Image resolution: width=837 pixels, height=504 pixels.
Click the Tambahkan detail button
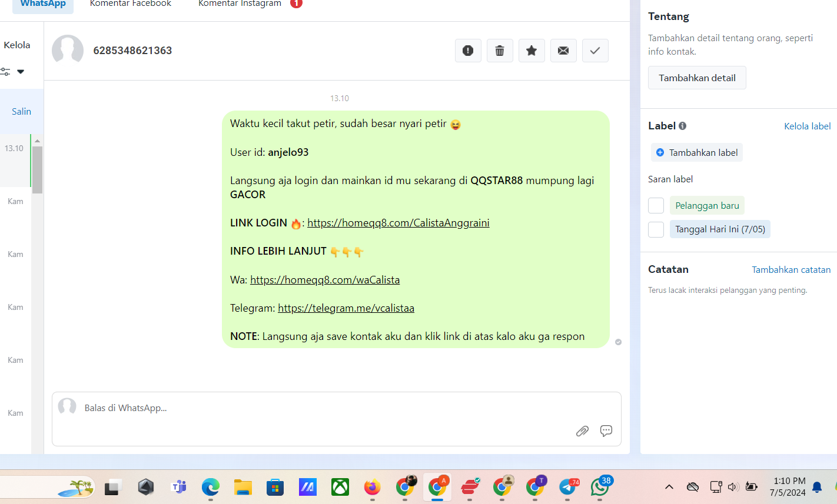[697, 78]
